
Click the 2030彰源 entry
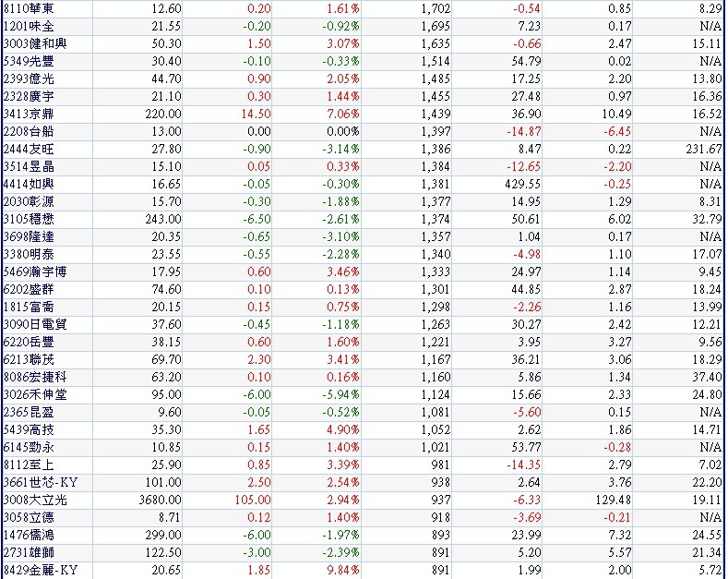pyautogui.click(x=29, y=201)
